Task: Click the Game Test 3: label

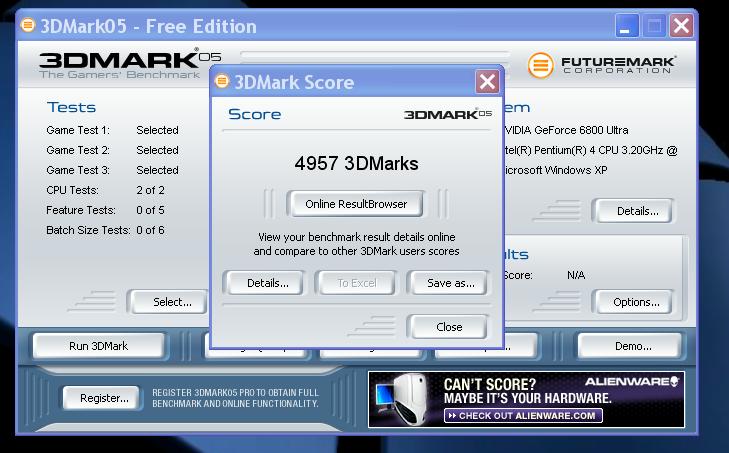Action: (78, 170)
